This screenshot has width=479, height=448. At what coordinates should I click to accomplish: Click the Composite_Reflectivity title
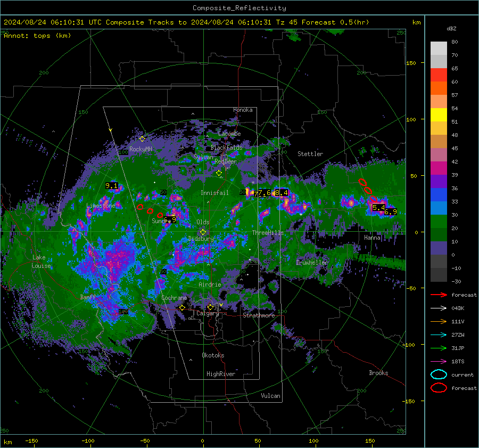point(240,8)
